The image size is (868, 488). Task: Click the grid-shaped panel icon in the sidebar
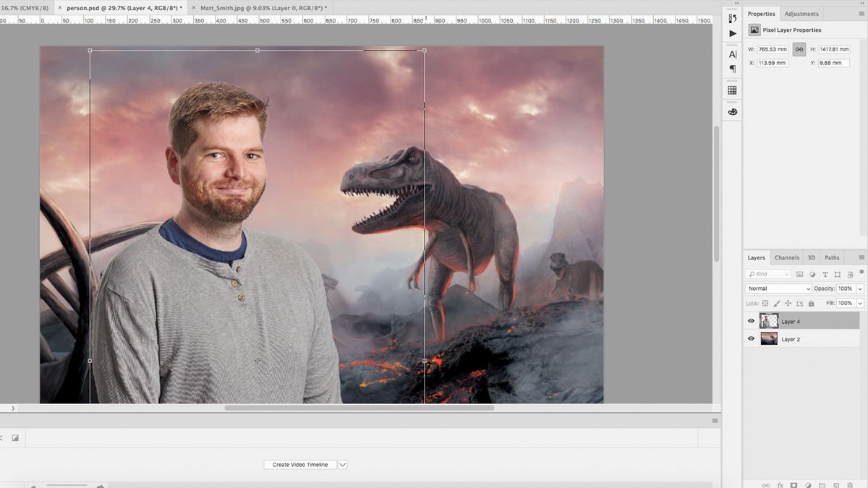click(732, 89)
